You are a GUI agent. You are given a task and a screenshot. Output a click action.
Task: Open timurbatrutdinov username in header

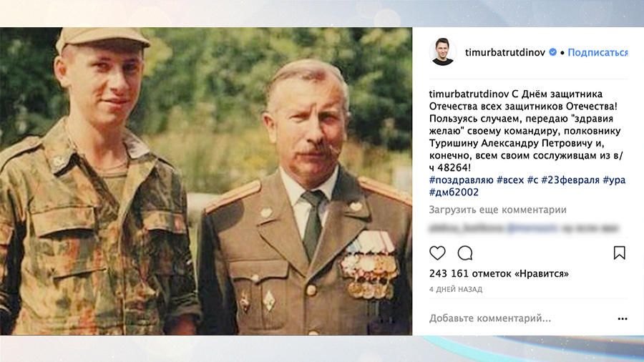(x=504, y=52)
